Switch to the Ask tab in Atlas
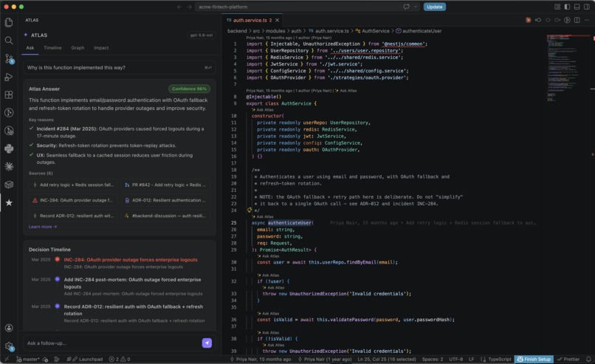This screenshot has width=595, height=364. click(30, 48)
